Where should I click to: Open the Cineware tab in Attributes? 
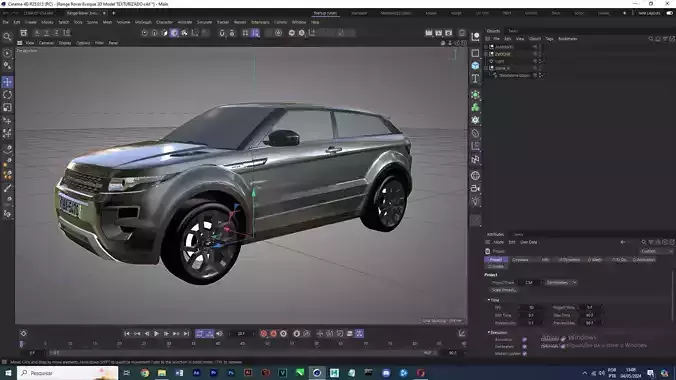[x=520, y=260]
